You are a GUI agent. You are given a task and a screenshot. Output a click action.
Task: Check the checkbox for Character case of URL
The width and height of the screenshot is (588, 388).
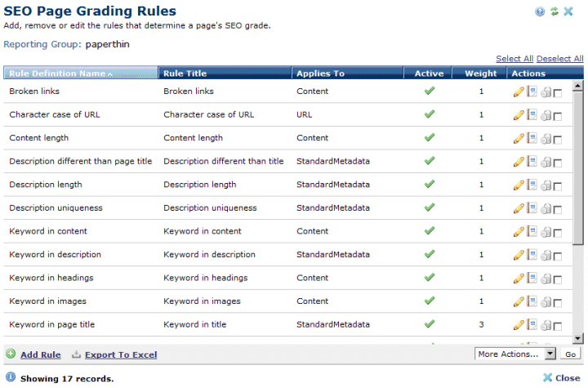(558, 117)
